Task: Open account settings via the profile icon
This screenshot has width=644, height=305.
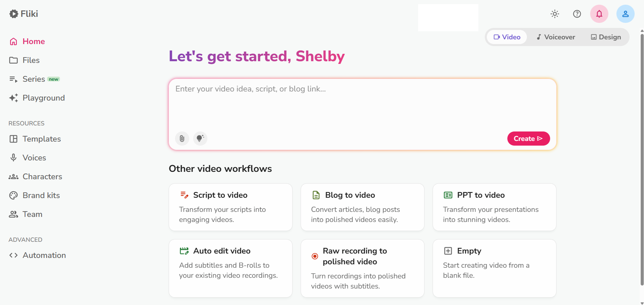Action: pos(625,14)
